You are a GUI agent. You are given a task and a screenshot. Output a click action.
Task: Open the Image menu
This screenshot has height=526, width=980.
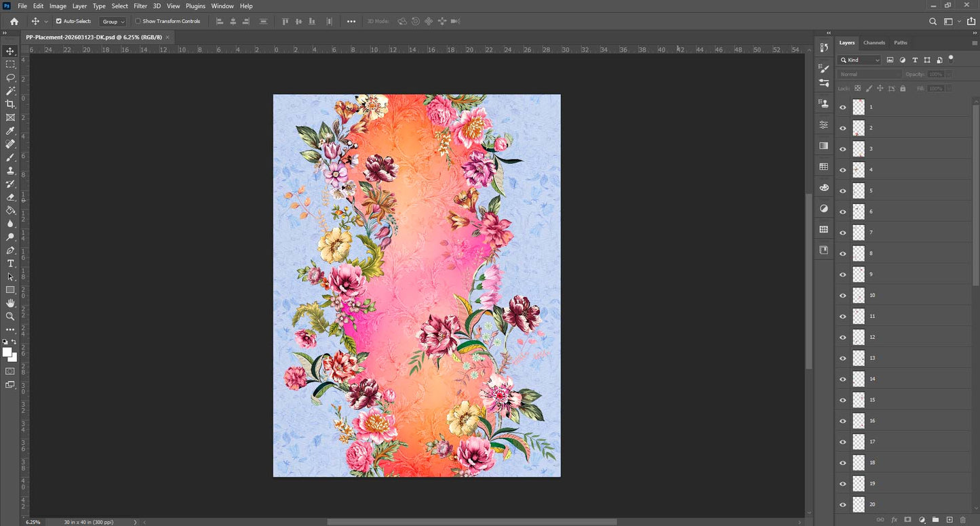coord(58,6)
